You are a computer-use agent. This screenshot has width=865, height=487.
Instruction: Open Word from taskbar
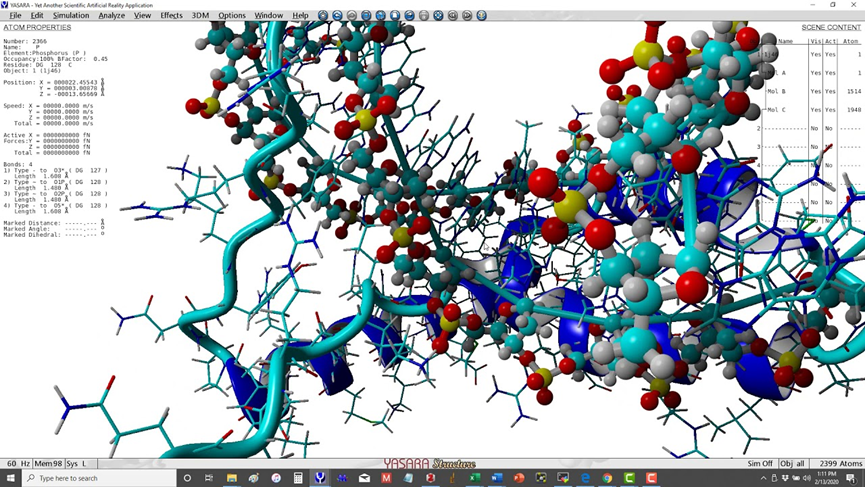click(496, 478)
